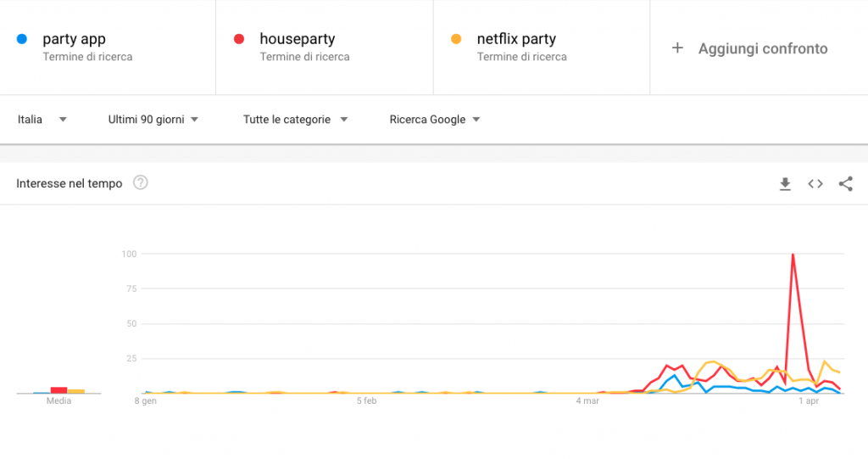This screenshot has height=459, width=868.
Task: Click the red dot for houseparty
Action: 239,39
